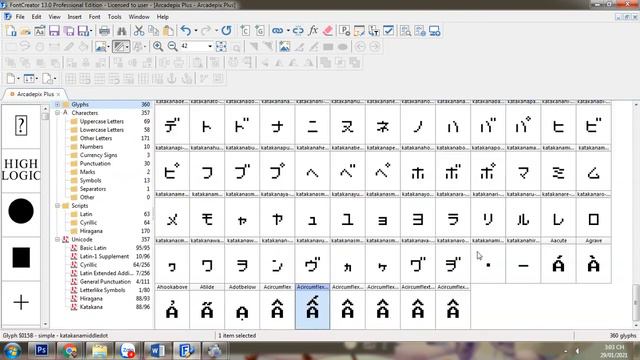Click the Open font folder icon
640x360 pixels.
click(x=25, y=31)
